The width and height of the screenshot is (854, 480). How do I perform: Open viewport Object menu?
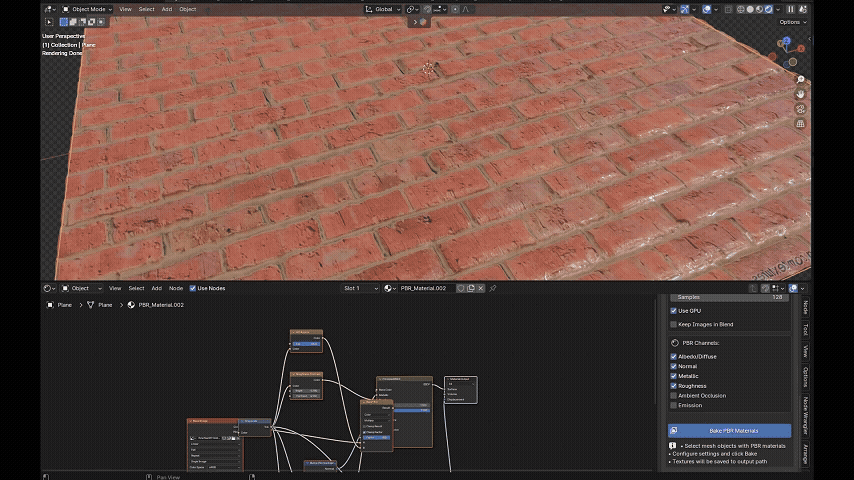point(187,9)
